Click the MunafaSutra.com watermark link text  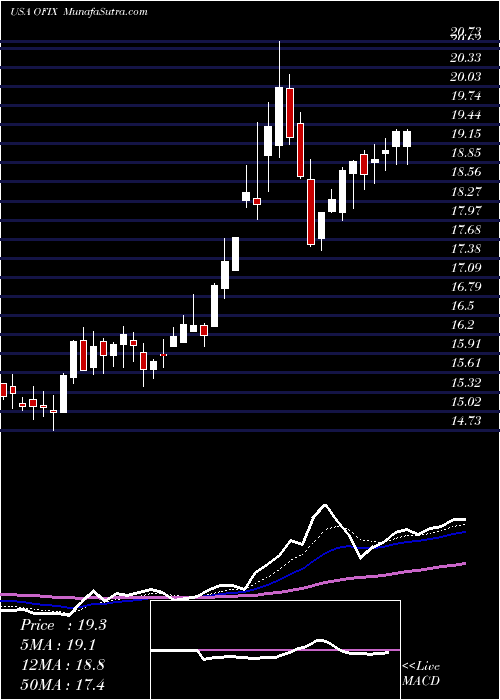[106, 12]
